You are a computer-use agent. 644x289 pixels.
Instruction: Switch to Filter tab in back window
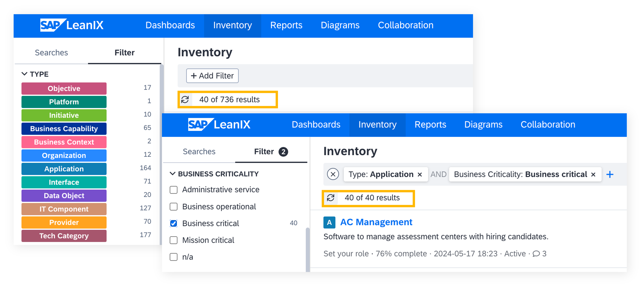(x=124, y=53)
